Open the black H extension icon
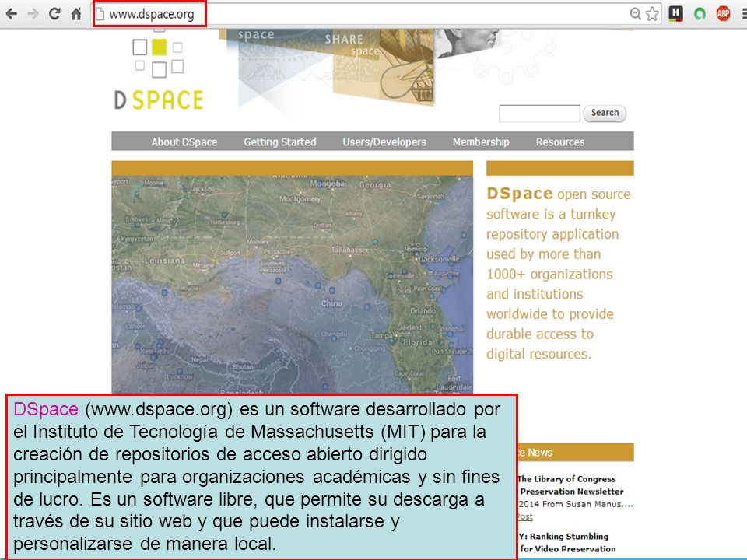The height and width of the screenshot is (560, 747). pyautogui.click(x=675, y=14)
